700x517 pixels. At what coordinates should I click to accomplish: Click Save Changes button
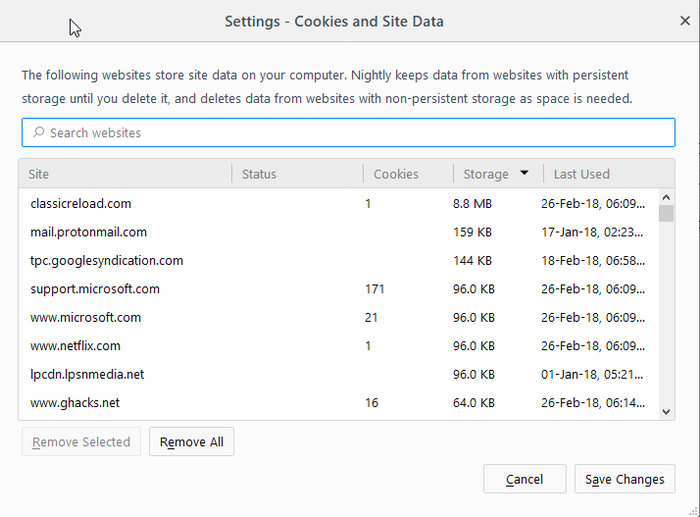tap(624, 479)
